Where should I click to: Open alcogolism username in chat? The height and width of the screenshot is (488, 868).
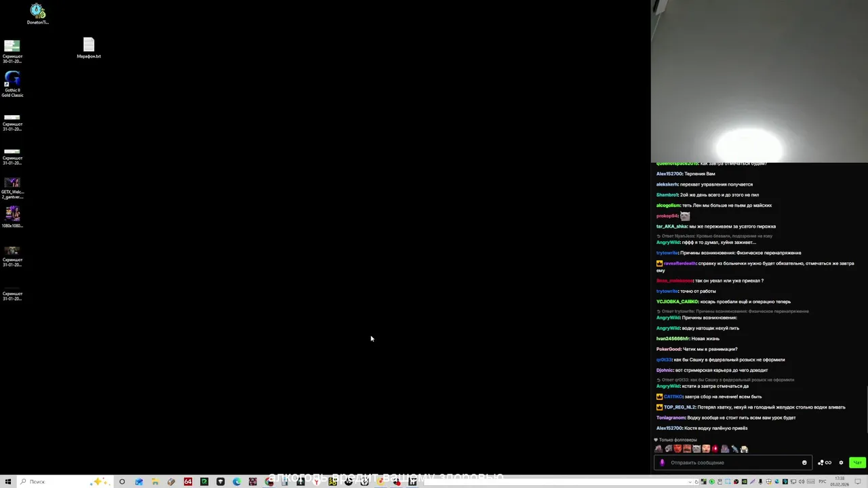(x=668, y=205)
